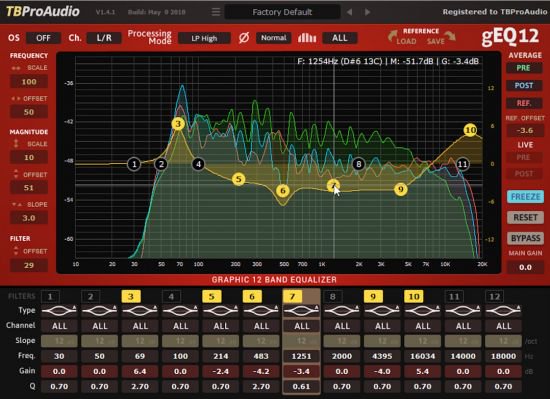Click the live PRE button

524,157
